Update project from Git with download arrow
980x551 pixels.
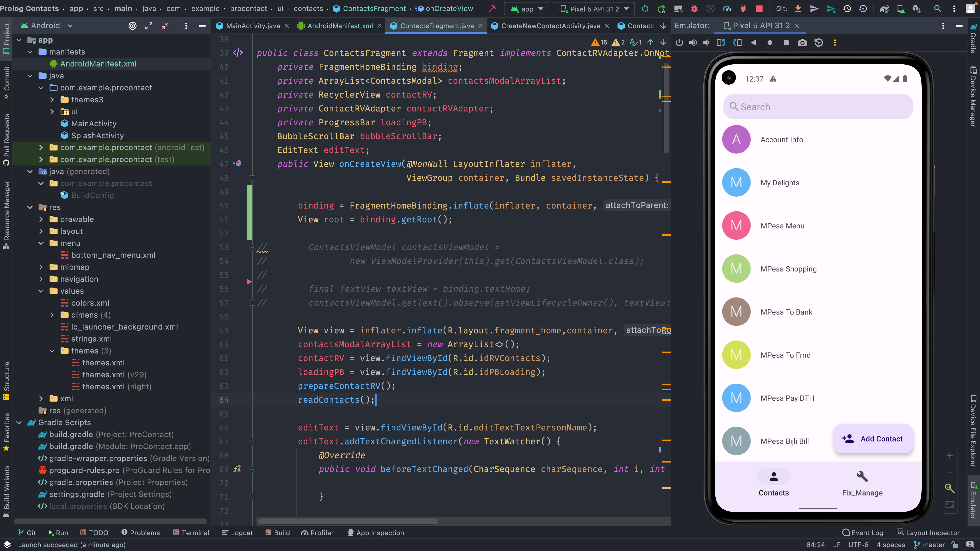click(x=798, y=8)
